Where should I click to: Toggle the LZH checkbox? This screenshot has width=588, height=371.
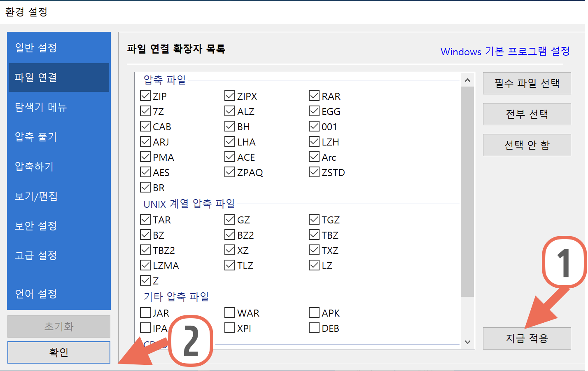[x=314, y=142]
